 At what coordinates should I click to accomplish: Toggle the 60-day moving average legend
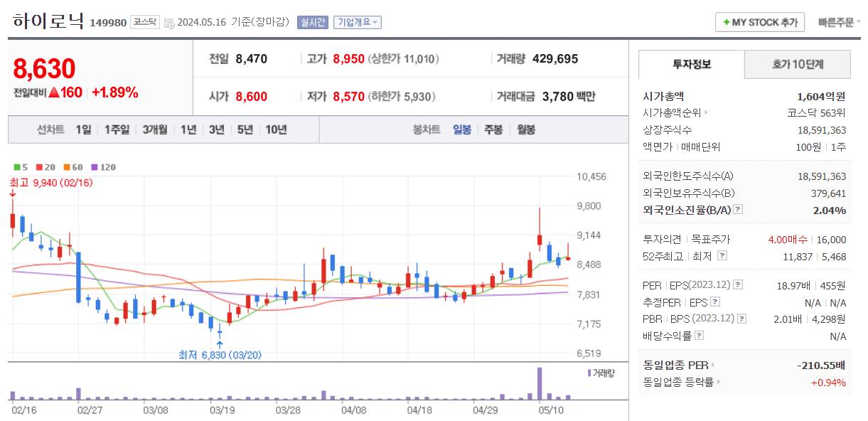[x=71, y=167]
